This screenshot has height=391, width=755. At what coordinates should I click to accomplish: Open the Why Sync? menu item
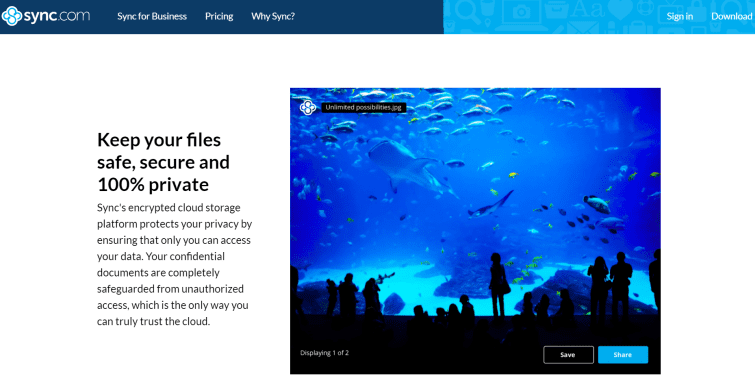coord(273,16)
